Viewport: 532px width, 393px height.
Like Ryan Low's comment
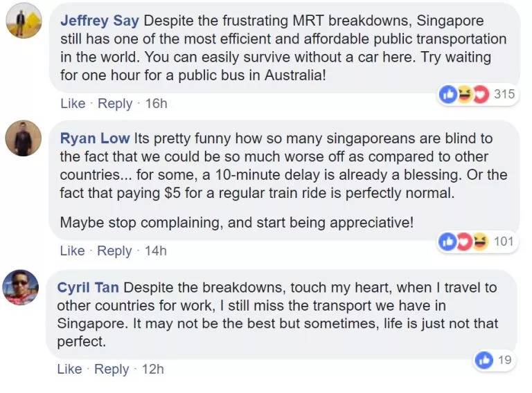tap(73, 251)
